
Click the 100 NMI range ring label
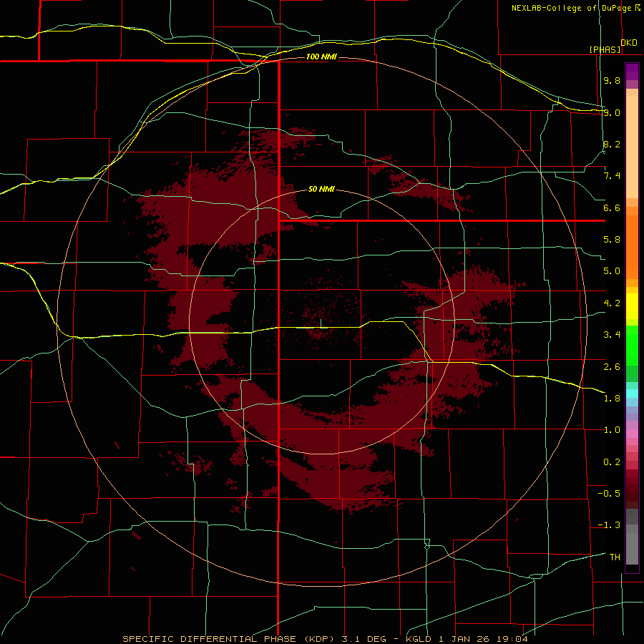point(321,57)
